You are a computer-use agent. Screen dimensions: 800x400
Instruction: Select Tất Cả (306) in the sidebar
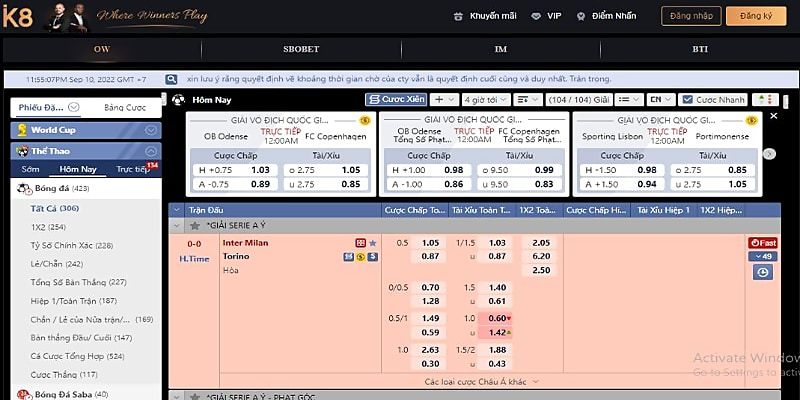55,208
